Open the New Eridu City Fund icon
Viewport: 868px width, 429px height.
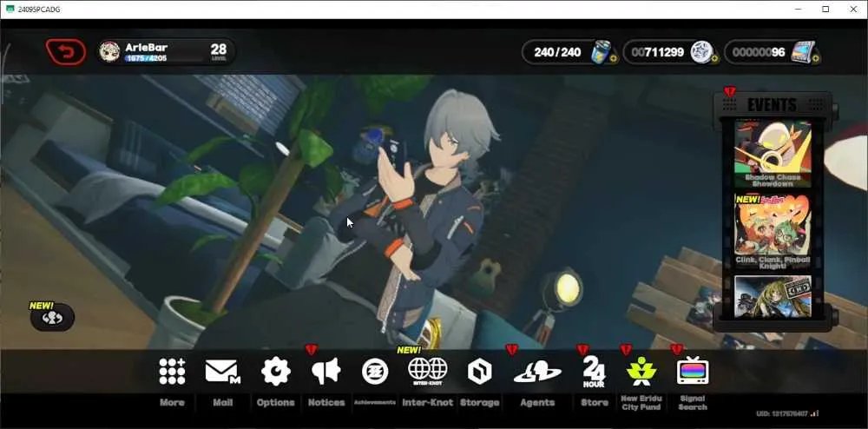pyautogui.click(x=641, y=371)
